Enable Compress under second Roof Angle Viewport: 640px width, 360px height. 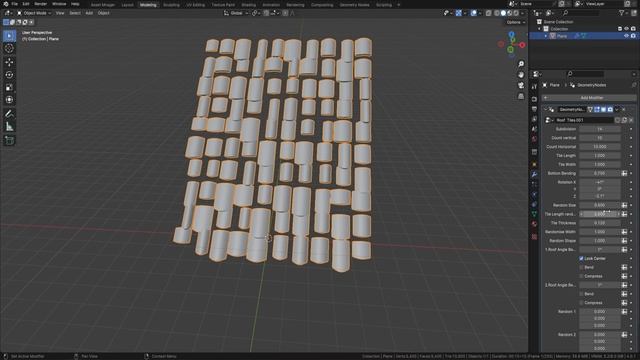coord(581,303)
